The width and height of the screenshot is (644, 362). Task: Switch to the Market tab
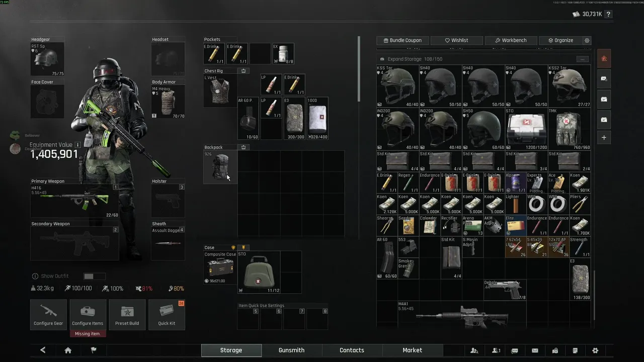point(412,350)
